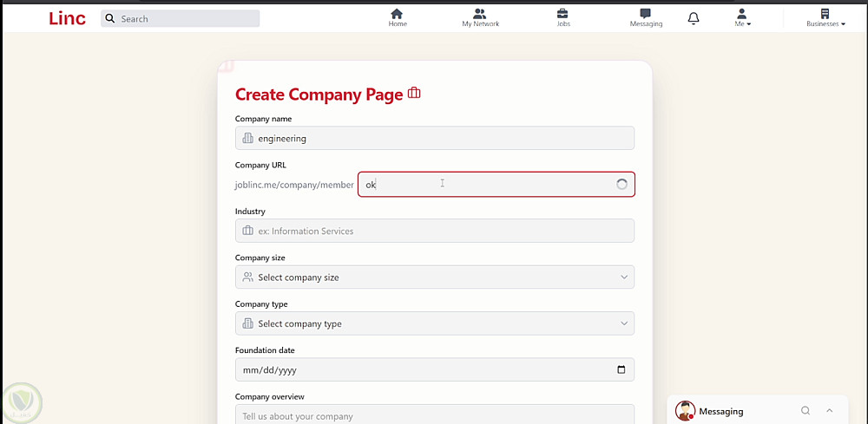Click the top Search bar
The height and width of the screenshot is (424, 868).
(x=181, y=18)
